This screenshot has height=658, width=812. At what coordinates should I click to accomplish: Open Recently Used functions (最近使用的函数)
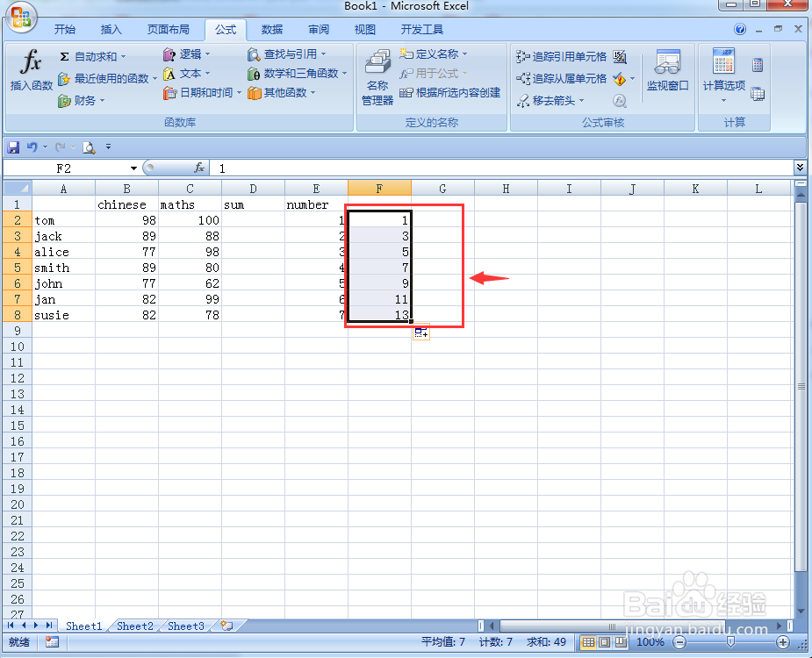pos(107,79)
